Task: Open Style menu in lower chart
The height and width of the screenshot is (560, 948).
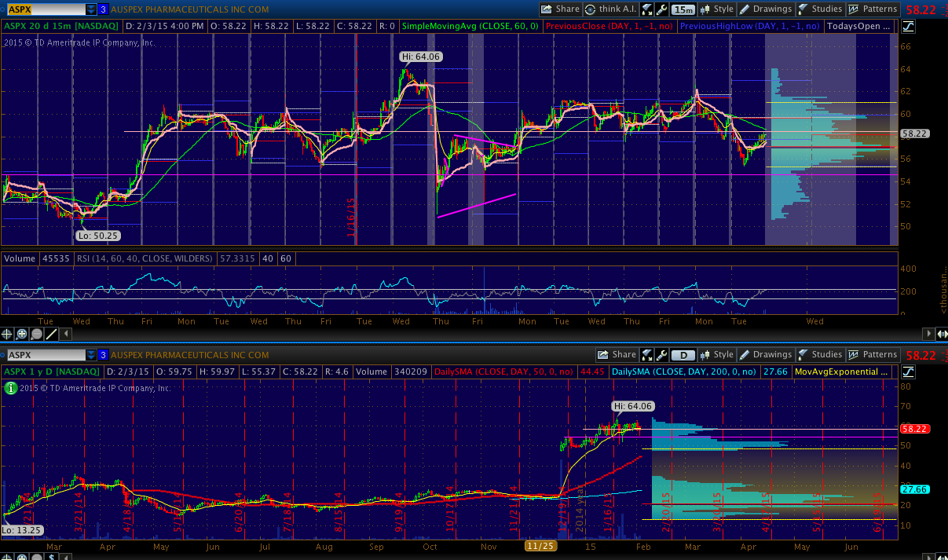Action: click(x=717, y=355)
